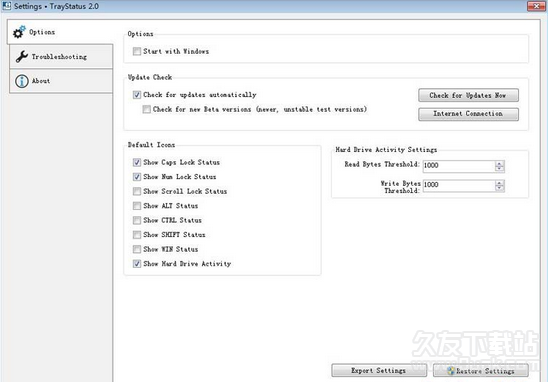Open the About tab
This screenshot has width=548, height=382.
[61, 81]
